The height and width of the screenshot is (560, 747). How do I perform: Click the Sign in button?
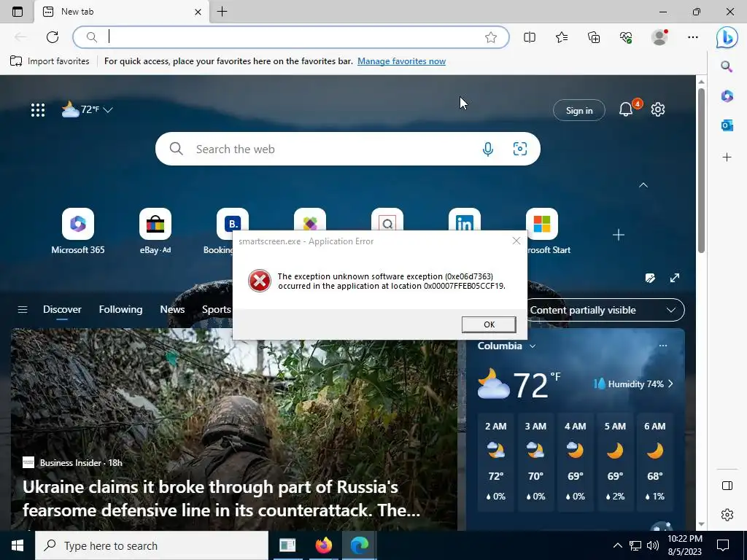point(578,111)
